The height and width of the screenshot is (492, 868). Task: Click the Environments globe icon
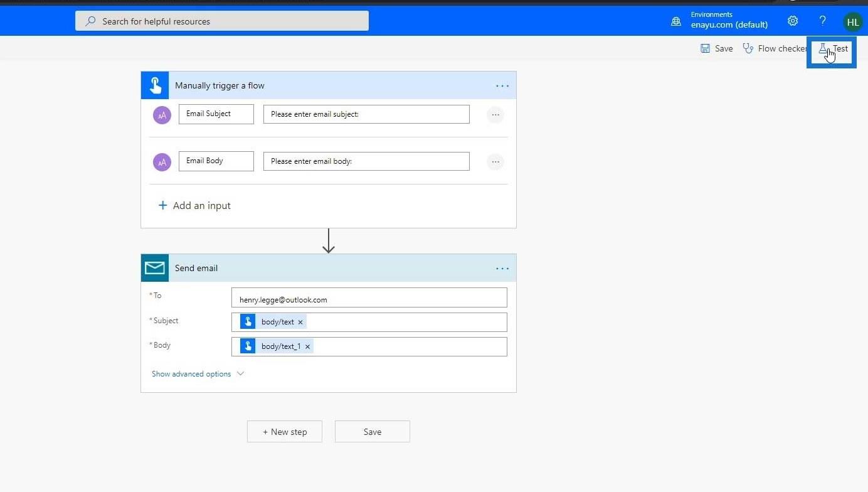coord(676,21)
